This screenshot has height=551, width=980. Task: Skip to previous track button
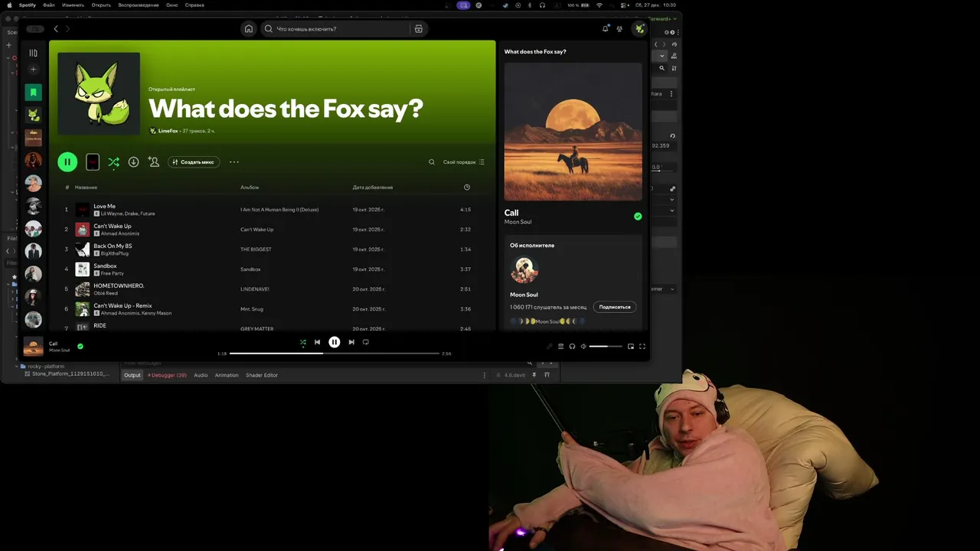coord(317,342)
